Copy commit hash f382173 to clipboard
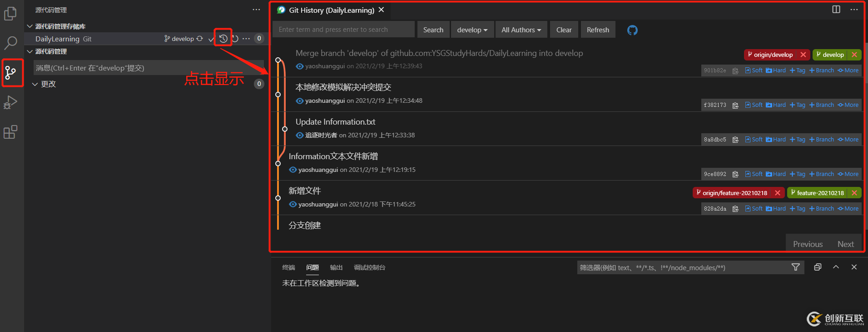 click(x=735, y=105)
